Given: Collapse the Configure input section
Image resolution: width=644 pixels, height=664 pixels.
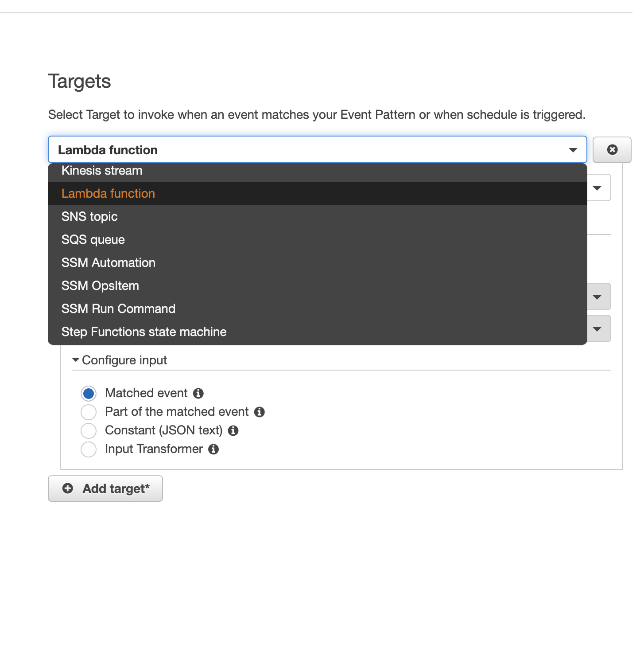Looking at the screenshot, I should [x=76, y=360].
